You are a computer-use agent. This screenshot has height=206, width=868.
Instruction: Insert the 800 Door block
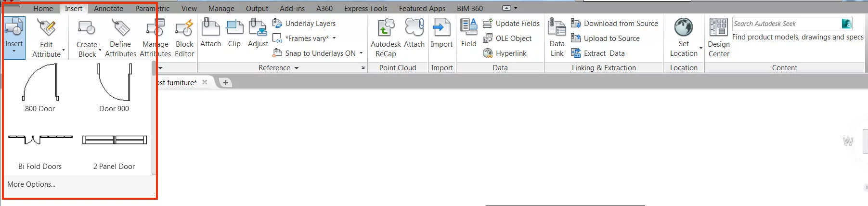[40, 88]
